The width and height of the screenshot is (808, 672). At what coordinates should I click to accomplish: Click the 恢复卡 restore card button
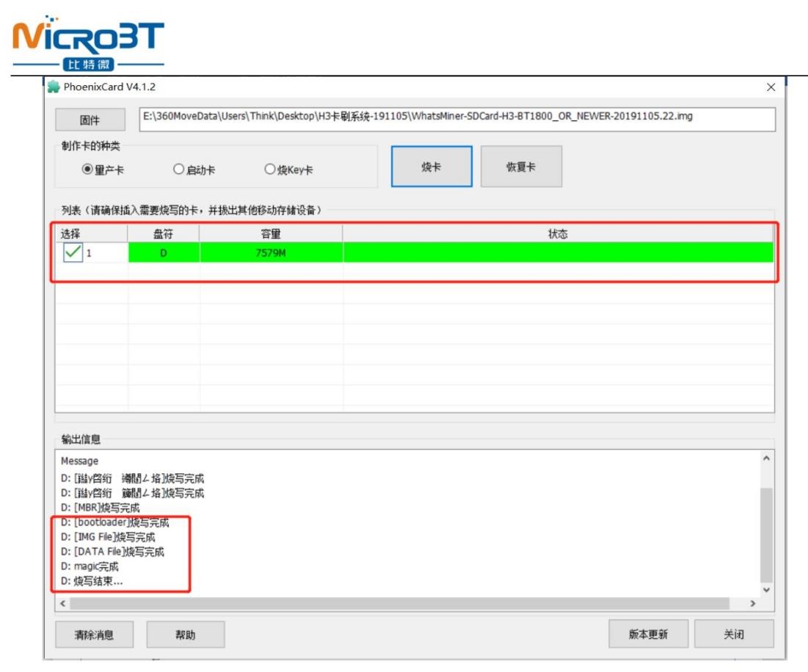click(521, 167)
